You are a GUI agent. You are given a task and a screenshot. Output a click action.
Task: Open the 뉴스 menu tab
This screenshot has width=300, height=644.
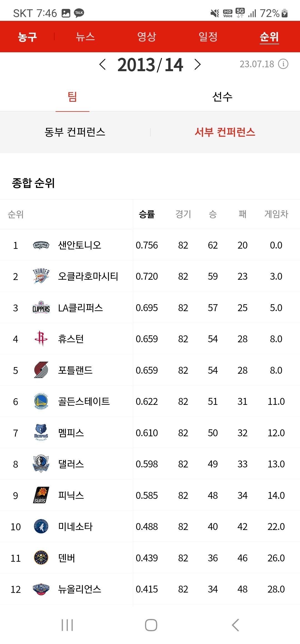click(x=86, y=36)
